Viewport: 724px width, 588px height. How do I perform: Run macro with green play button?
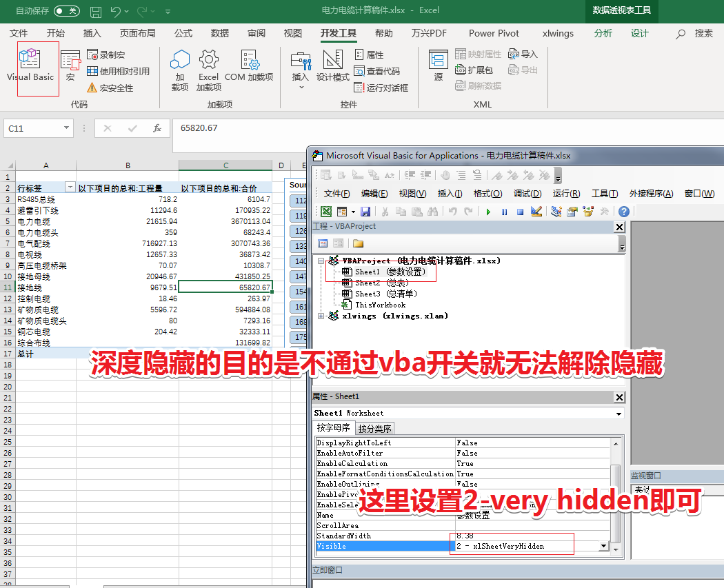click(488, 212)
